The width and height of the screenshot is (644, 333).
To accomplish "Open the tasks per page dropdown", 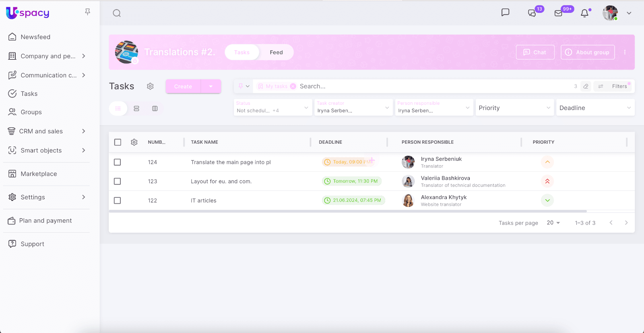I will coord(553,223).
